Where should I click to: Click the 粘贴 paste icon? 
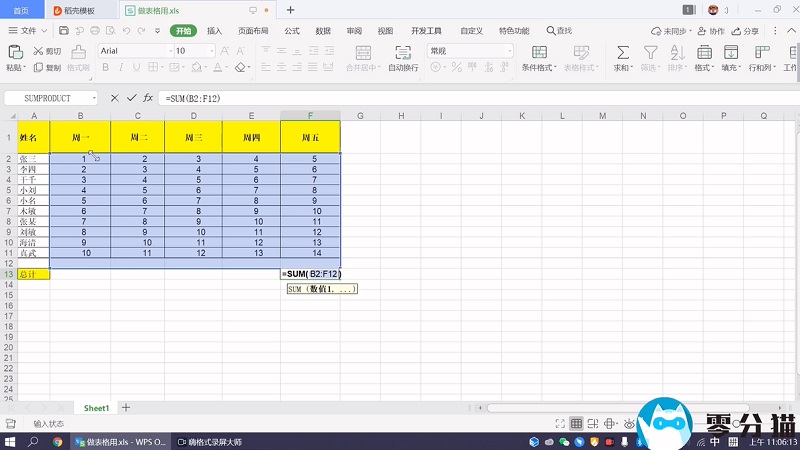(15, 52)
